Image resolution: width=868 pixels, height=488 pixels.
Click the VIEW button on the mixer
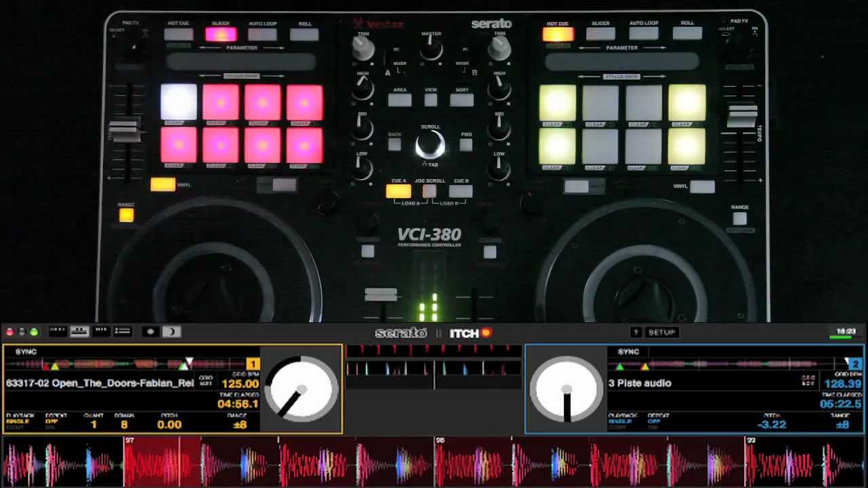(431, 100)
